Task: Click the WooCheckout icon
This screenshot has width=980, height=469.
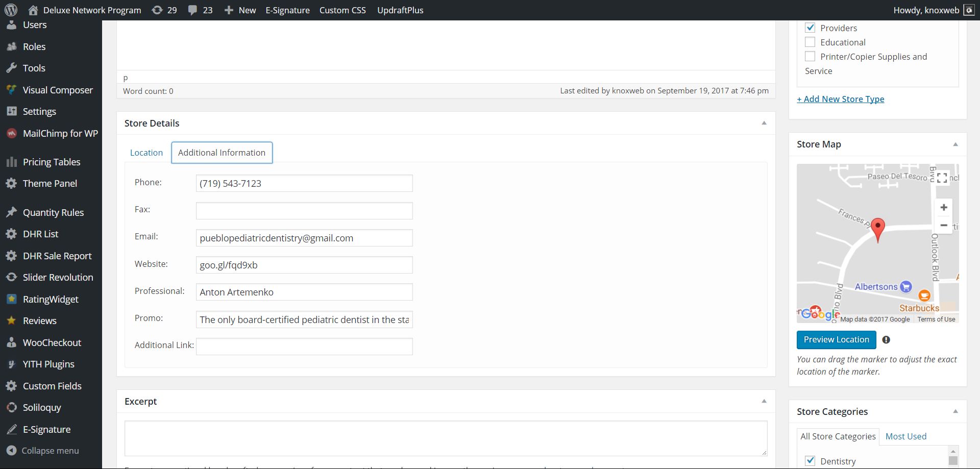Action: 11,342
